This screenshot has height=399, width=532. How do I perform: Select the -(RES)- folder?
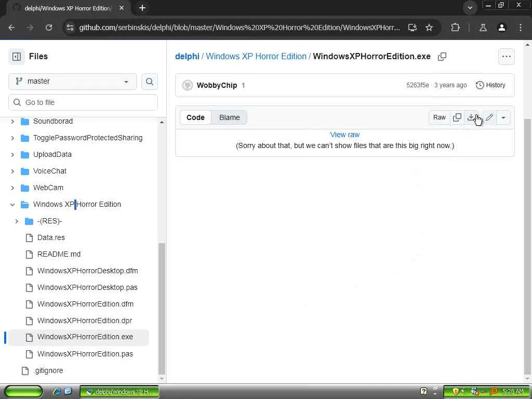pyautogui.click(x=49, y=221)
